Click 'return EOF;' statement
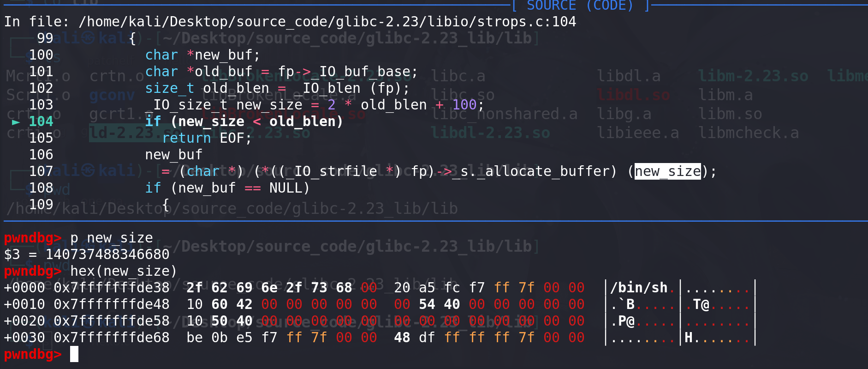The height and width of the screenshot is (369, 868). (x=207, y=138)
